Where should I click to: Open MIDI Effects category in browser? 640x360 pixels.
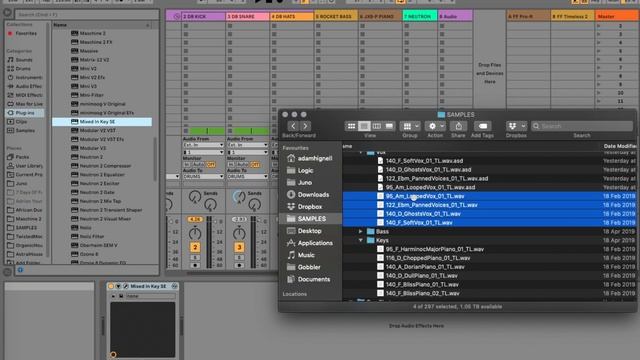click(x=25, y=95)
